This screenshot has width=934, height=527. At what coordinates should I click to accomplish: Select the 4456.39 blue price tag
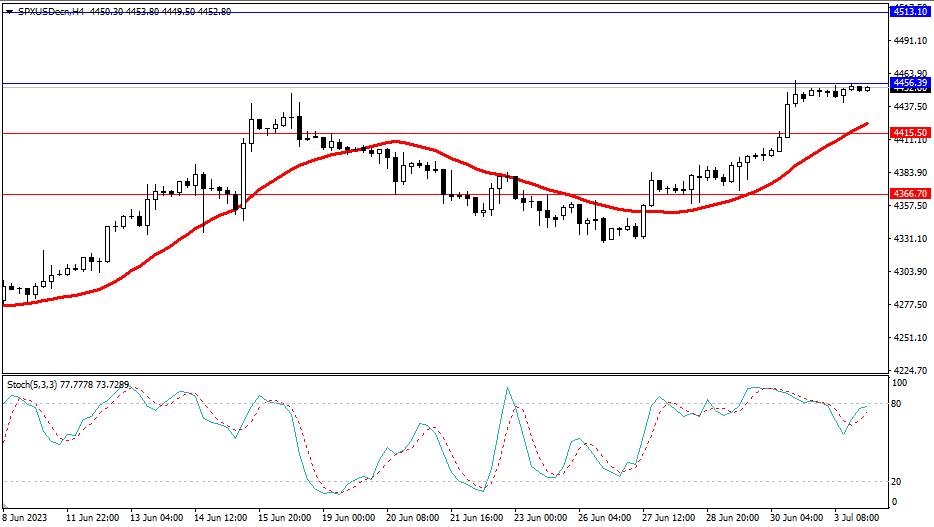909,82
